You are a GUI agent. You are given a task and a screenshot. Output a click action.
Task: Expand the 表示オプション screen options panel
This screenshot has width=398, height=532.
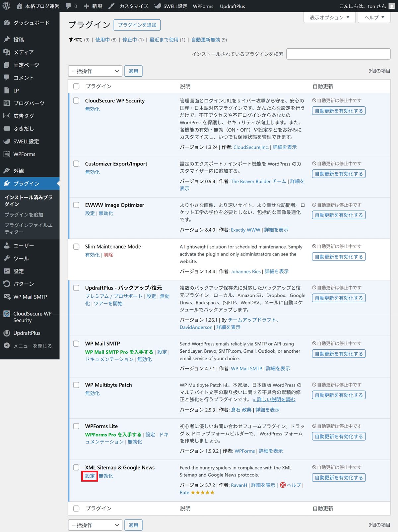coord(329,18)
